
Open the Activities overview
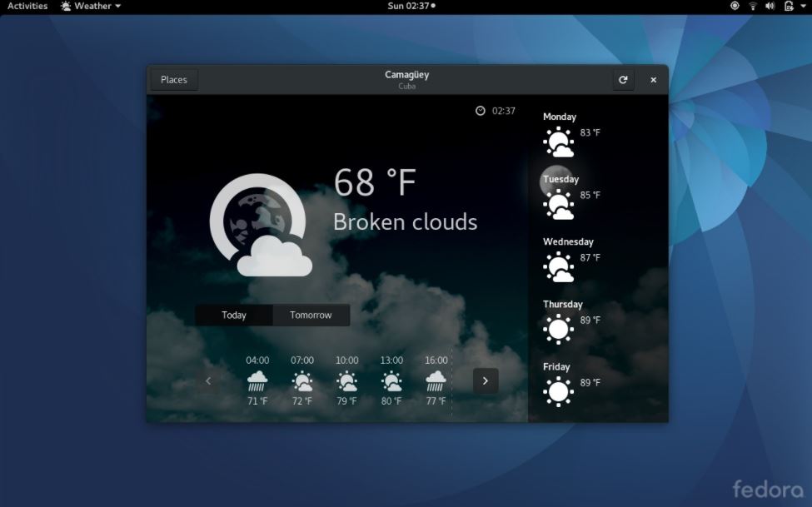[27, 6]
